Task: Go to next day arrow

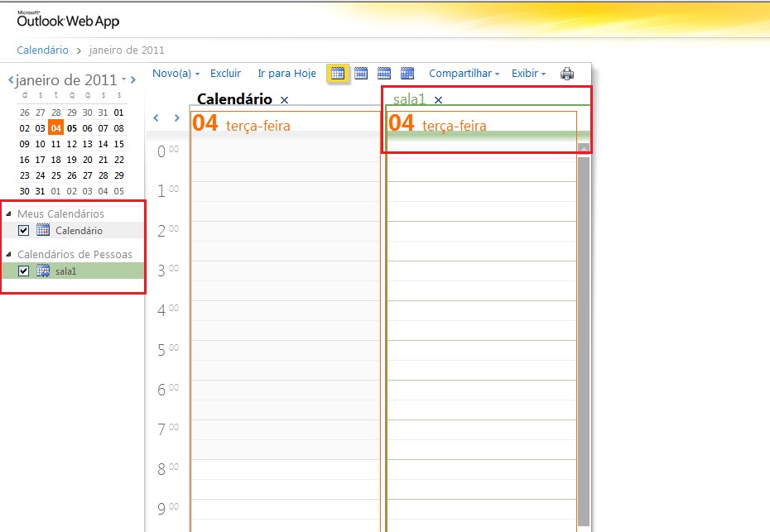Action: pyautogui.click(x=176, y=118)
